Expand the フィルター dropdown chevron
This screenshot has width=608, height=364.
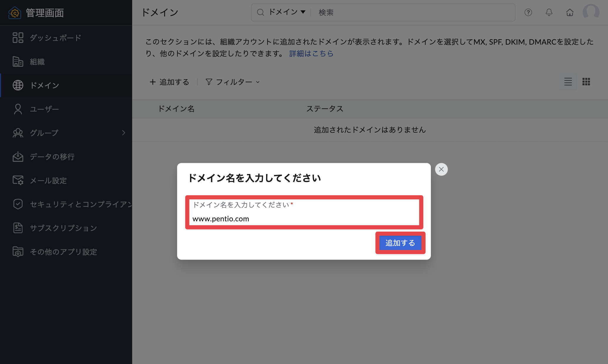(x=258, y=82)
